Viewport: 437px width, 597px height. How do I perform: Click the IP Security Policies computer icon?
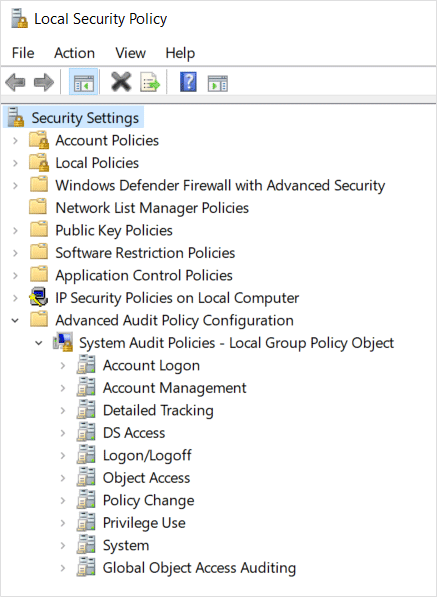[x=39, y=297]
